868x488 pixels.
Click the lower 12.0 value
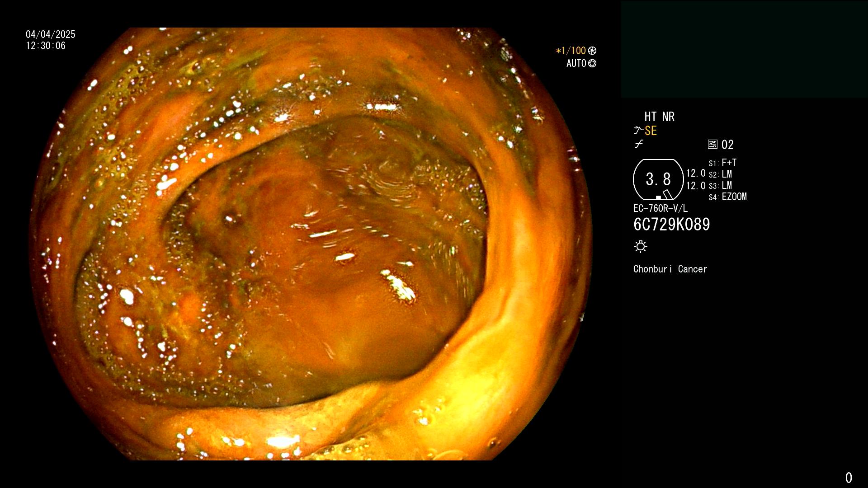click(696, 186)
